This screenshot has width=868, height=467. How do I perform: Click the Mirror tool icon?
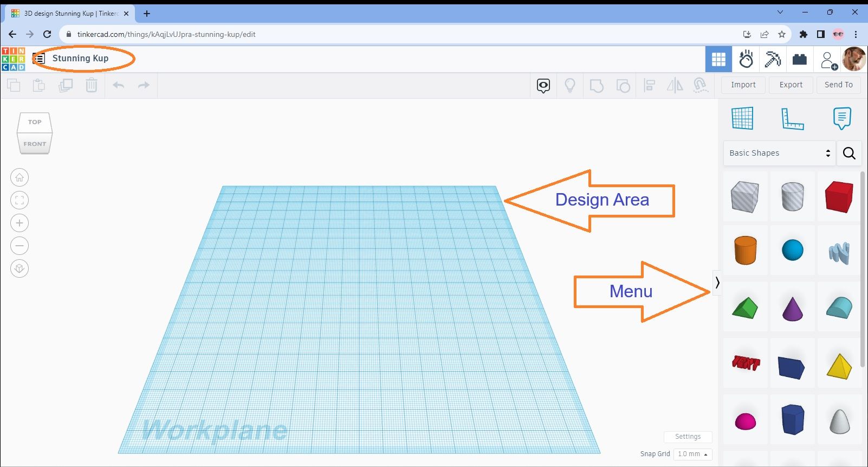(675, 85)
